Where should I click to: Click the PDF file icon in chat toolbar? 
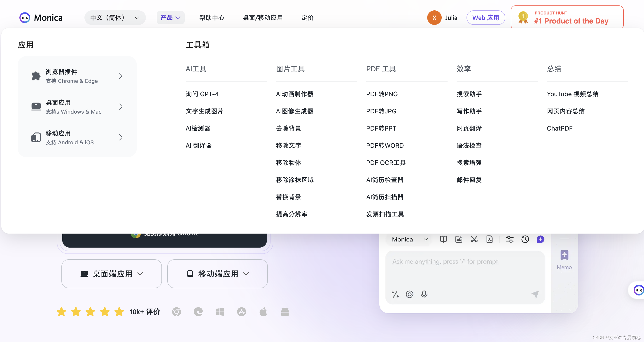[489, 239]
